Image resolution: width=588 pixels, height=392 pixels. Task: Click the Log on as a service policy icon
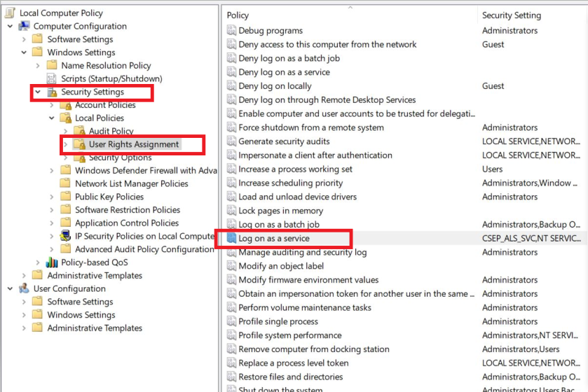(231, 238)
